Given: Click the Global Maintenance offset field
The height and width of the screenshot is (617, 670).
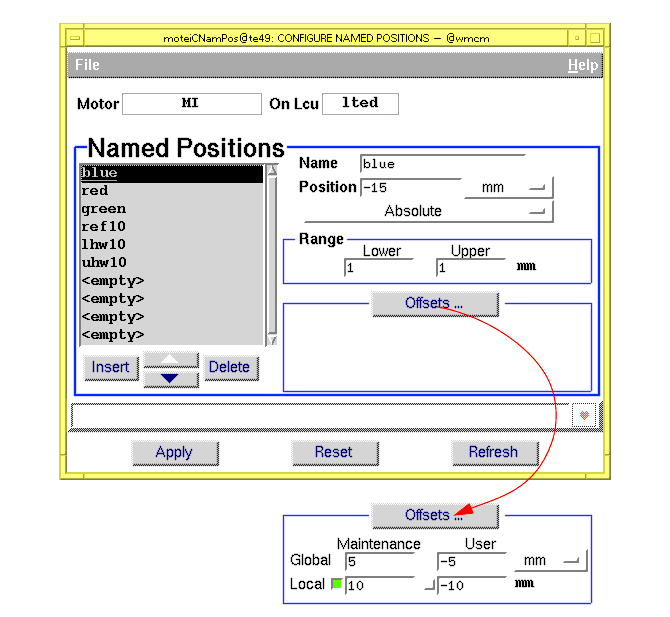Looking at the screenshot, I should pos(379,561).
